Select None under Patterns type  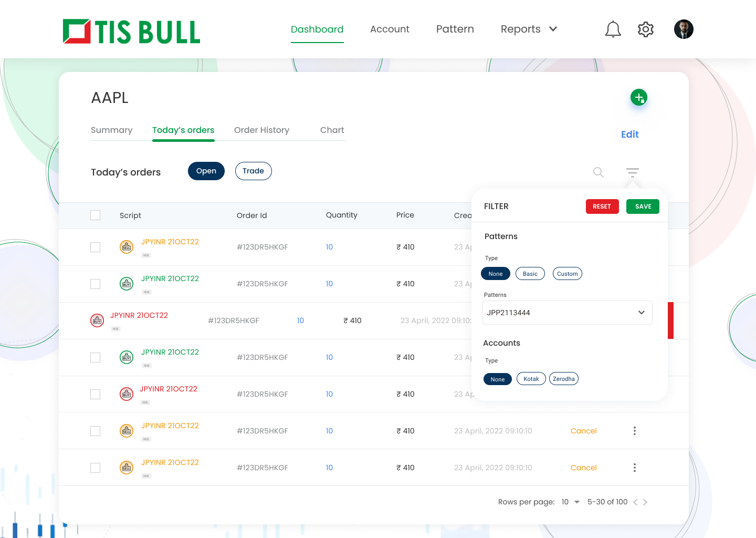tap(496, 274)
